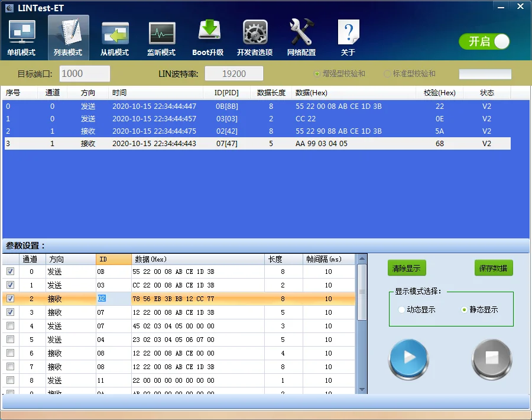The image size is (532, 420).
Task: Open the 关于 about question-mark icon
Action: pos(348,37)
